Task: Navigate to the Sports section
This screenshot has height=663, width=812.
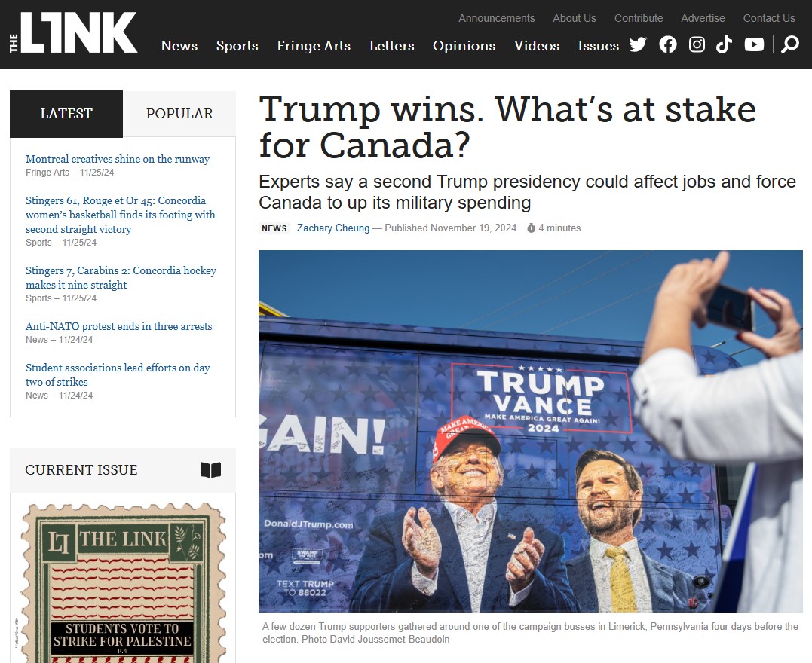Action: (x=237, y=45)
